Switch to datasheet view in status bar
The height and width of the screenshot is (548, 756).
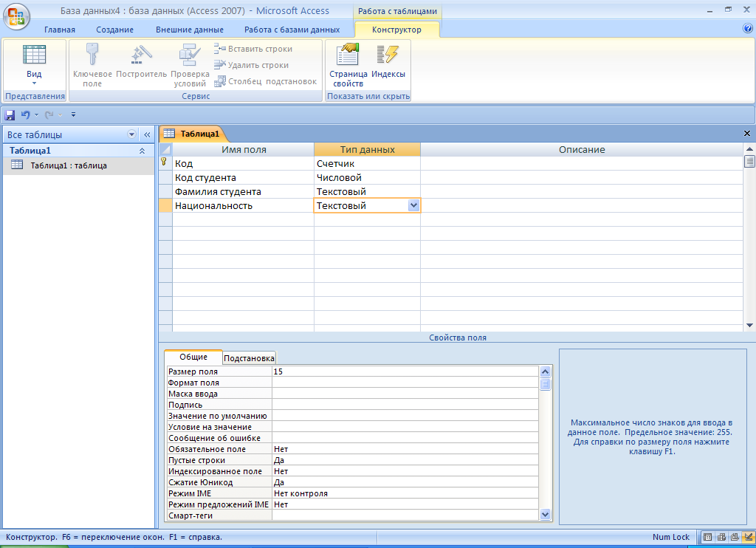(708, 537)
